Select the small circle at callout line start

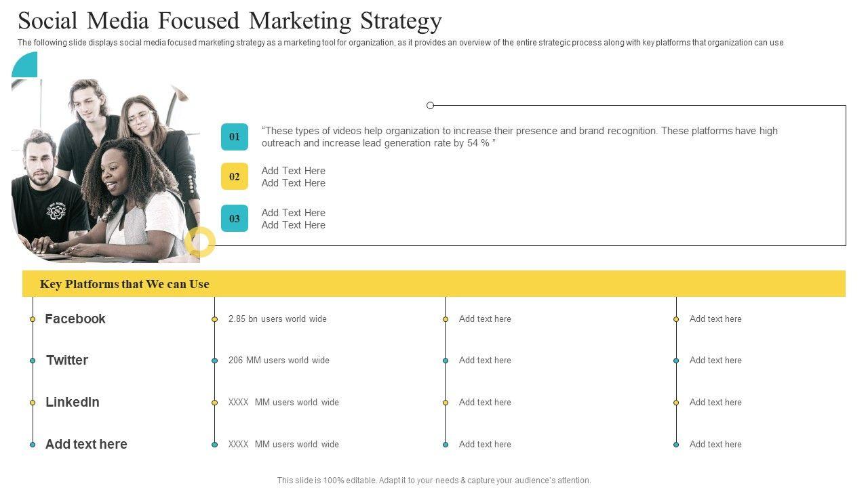(430, 105)
